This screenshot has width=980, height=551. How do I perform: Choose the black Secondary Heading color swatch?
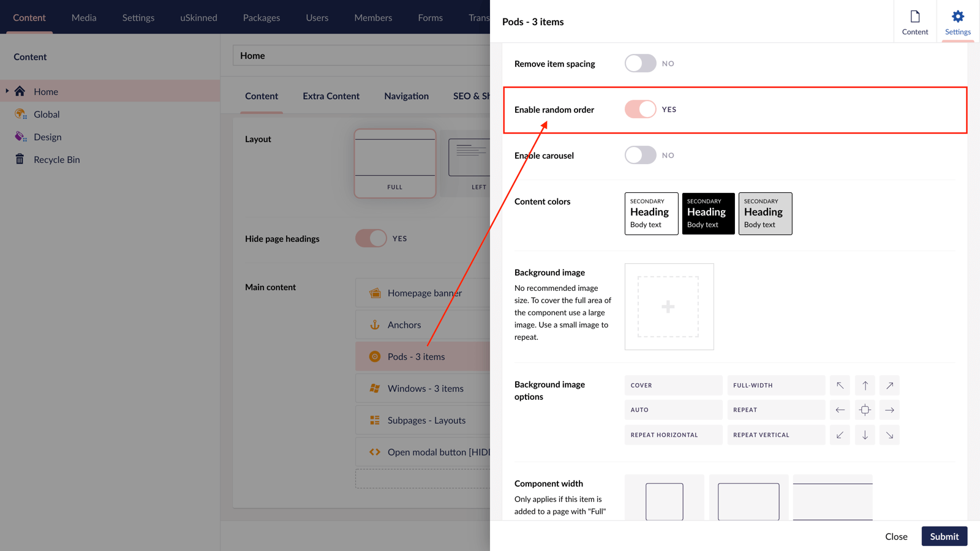pyautogui.click(x=707, y=213)
